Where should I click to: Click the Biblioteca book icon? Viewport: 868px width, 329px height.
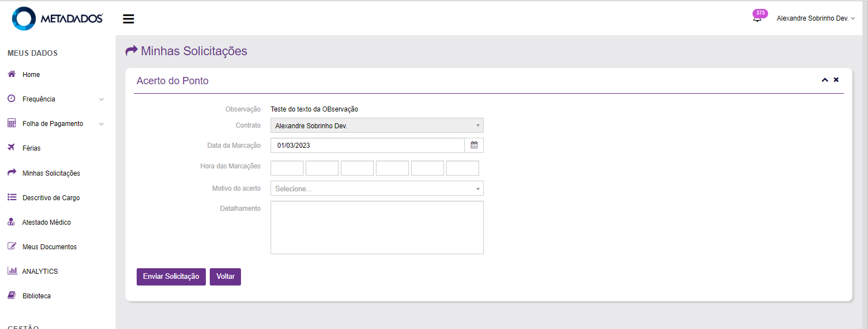pyautogui.click(x=11, y=296)
